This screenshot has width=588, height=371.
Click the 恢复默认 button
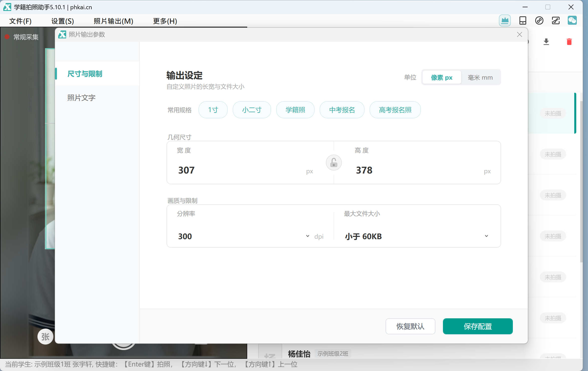(410, 326)
